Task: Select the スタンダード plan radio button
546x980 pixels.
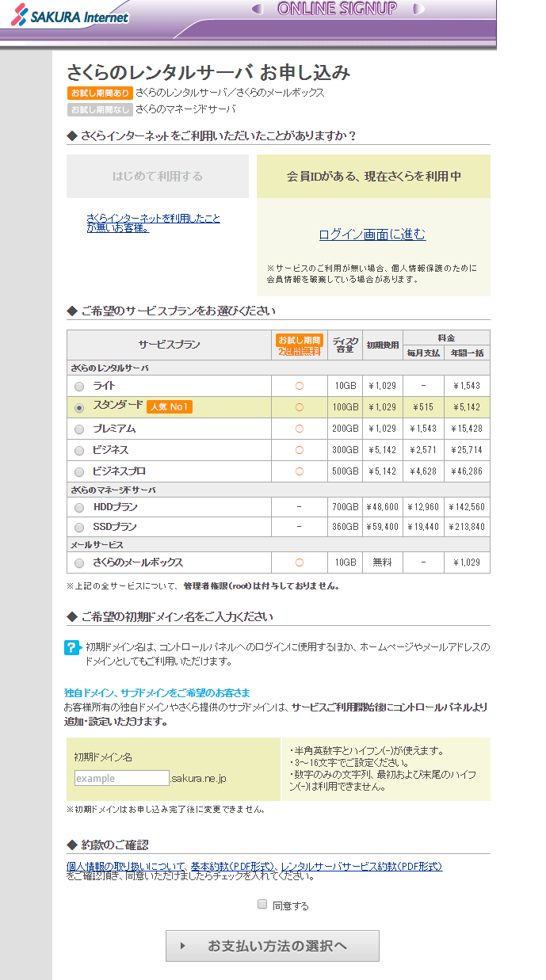Action: click(78, 407)
